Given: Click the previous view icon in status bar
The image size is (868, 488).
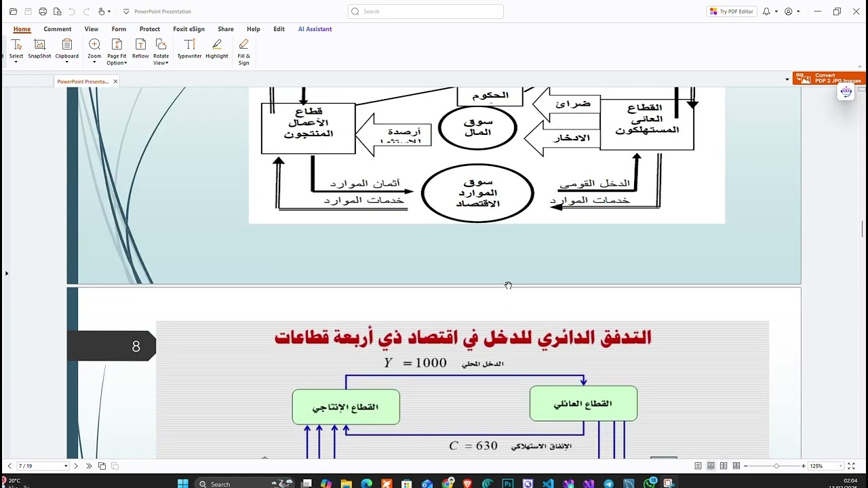Looking at the screenshot, I should pyautogui.click(x=102, y=466).
